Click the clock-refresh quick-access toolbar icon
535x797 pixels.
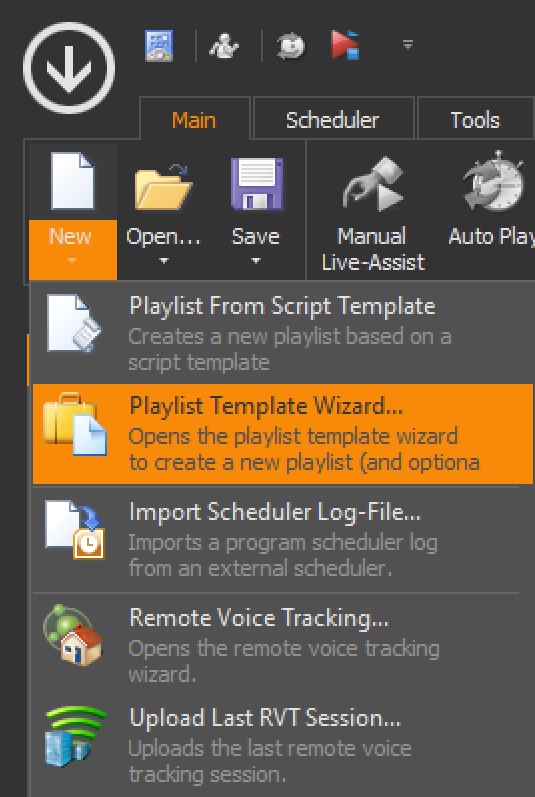point(291,47)
